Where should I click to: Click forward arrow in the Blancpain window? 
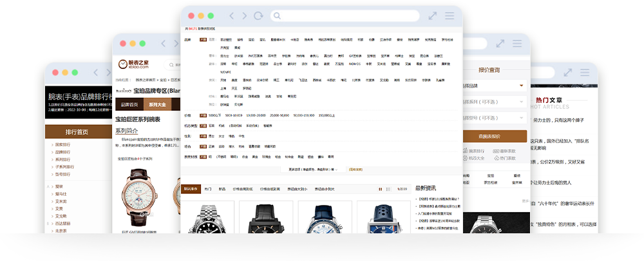(176, 43)
